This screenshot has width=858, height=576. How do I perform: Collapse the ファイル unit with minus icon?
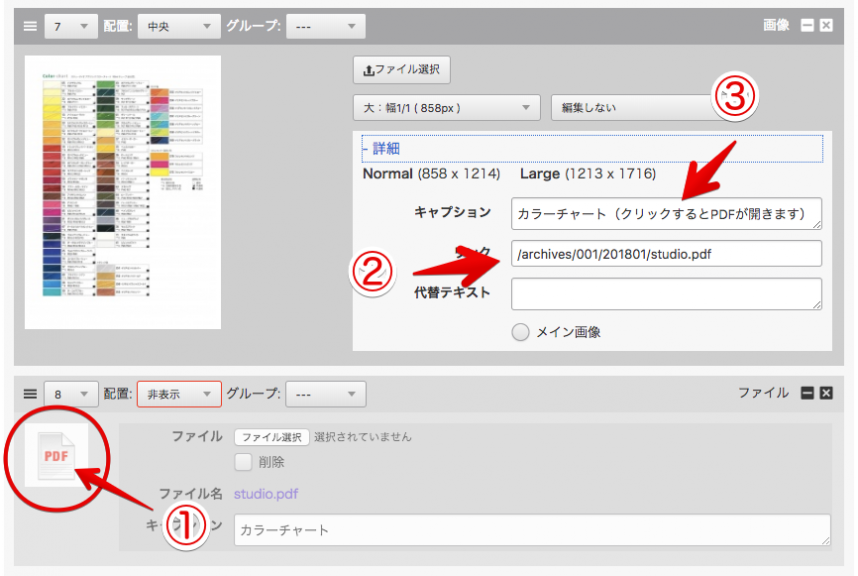point(808,394)
